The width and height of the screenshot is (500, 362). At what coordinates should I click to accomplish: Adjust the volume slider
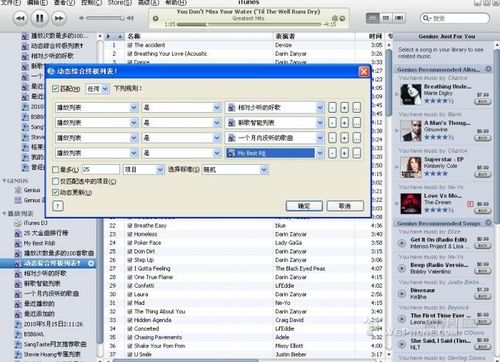[105, 18]
